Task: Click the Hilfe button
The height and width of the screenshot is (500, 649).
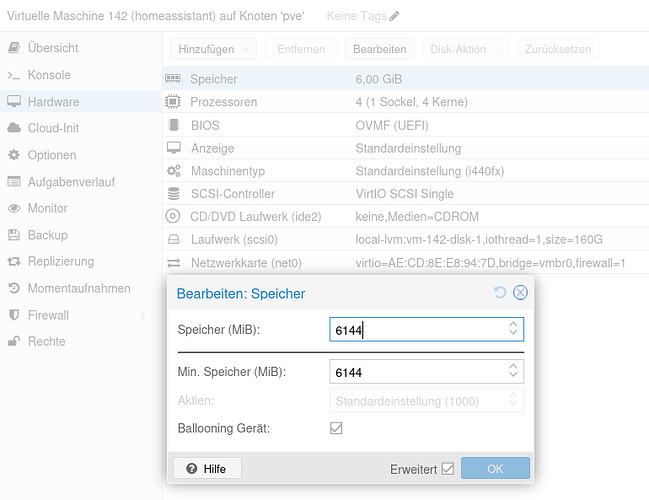Action: tap(207, 469)
